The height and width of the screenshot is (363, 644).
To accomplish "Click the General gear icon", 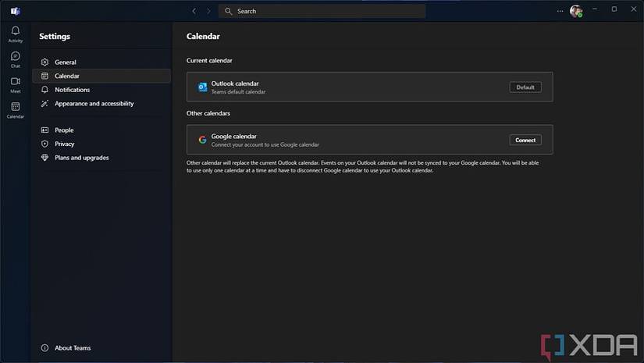I will pos(44,62).
